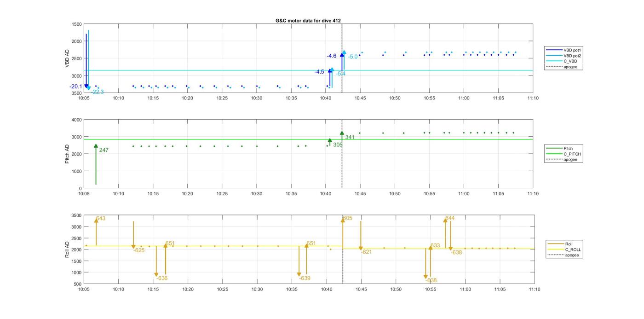The image size is (644, 319).
Task: Click the '10:05' tick under the Pitch plot
Action: (84, 194)
